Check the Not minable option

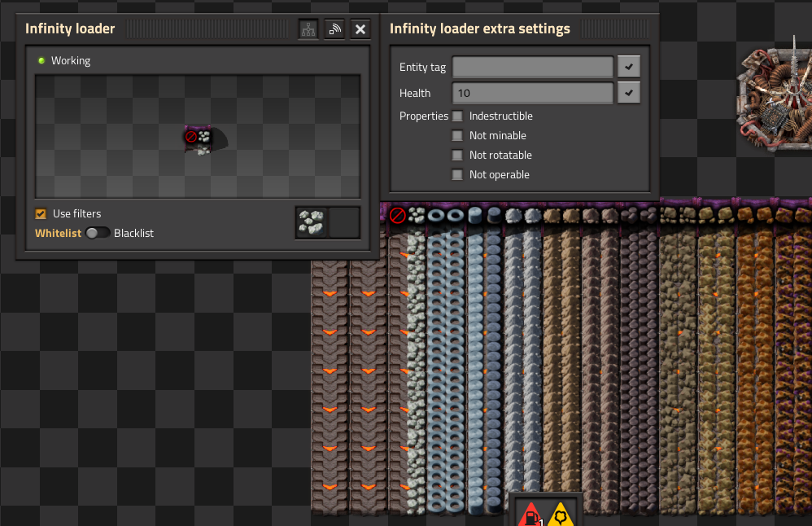[x=457, y=136]
